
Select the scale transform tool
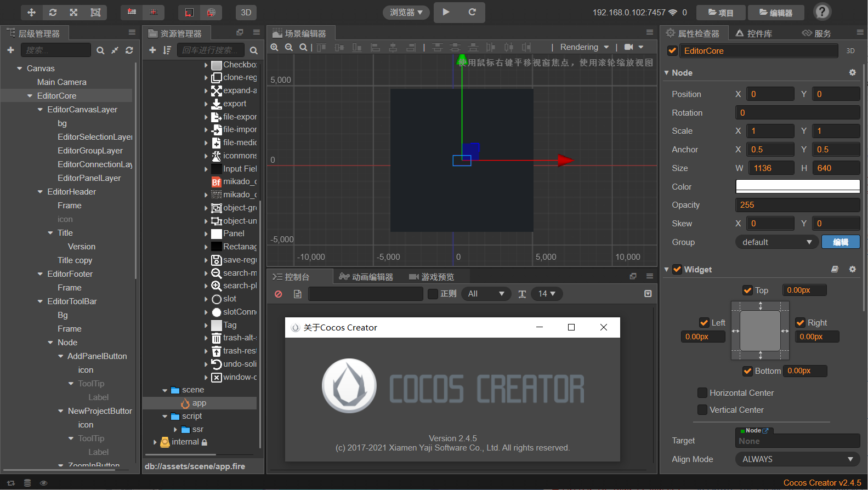coord(73,12)
